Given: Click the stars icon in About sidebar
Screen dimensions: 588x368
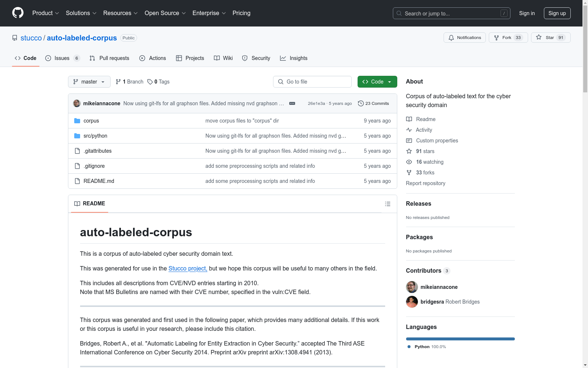Looking at the screenshot, I should coord(409,151).
